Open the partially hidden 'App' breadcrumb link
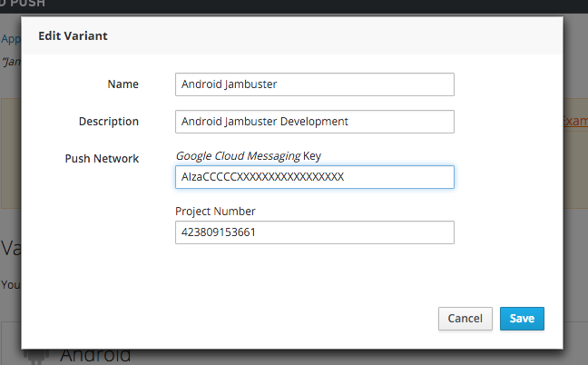 [x=9, y=39]
